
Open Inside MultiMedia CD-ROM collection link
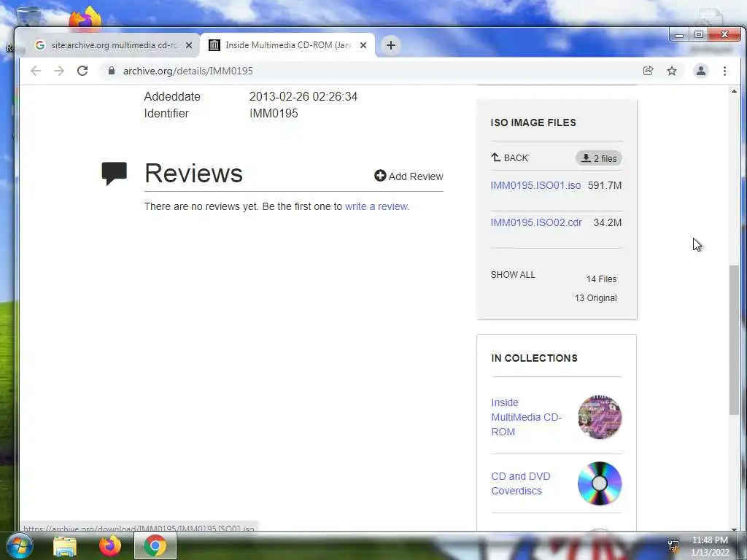coord(527,417)
